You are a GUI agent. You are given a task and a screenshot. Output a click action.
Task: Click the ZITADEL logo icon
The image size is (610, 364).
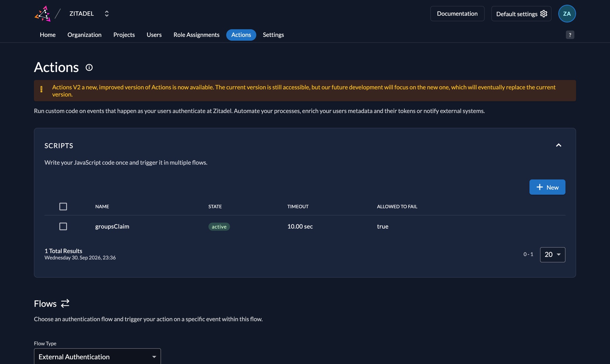pyautogui.click(x=43, y=14)
